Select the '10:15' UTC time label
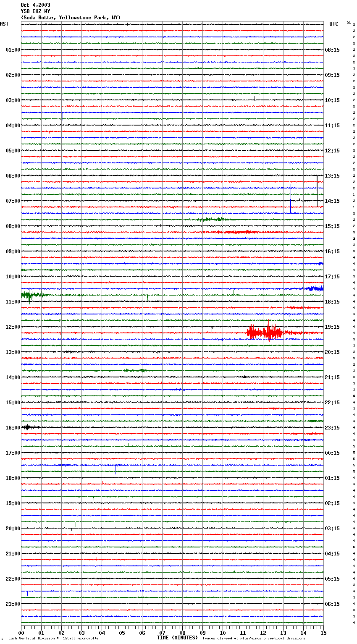357x644 pixels. (x=332, y=100)
